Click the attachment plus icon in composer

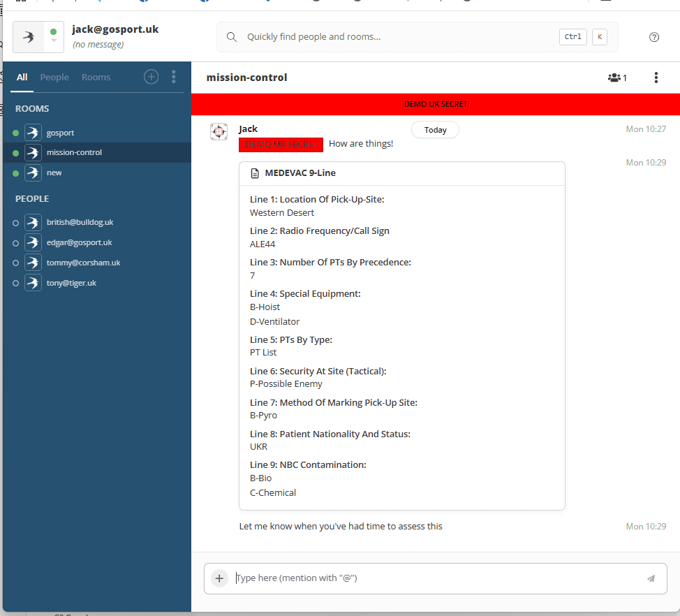coord(219,578)
